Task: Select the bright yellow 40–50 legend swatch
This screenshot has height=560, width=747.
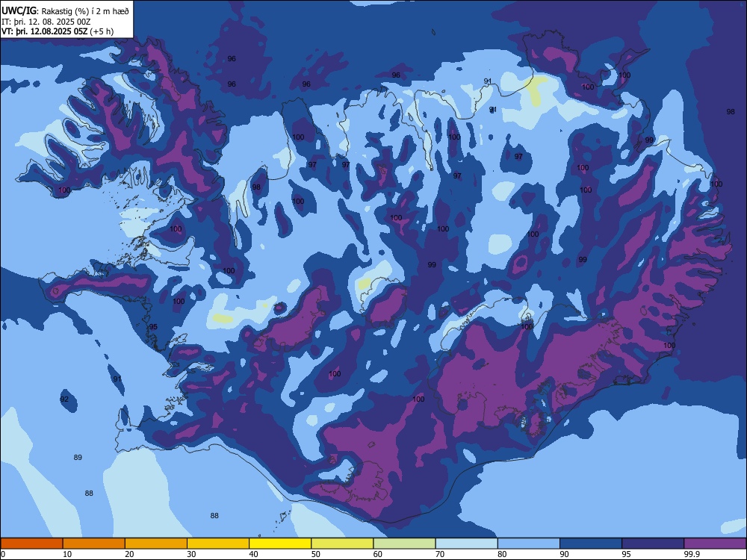Action: (280, 544)
